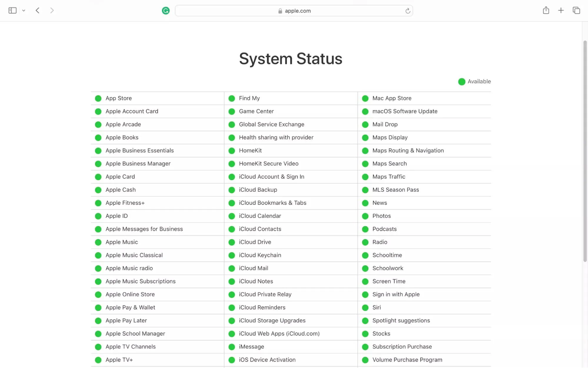Image resolution: width=588 pixels, height=368 pixels.
Task: Select the iCloud Private Relay entry
Action: tap(265, 294)
